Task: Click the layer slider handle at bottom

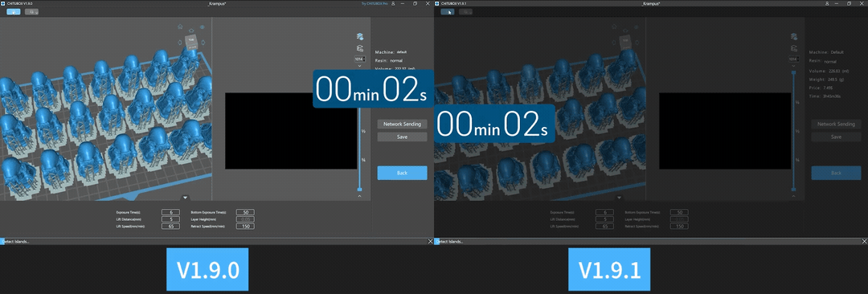Action: [x=360, y=189]
